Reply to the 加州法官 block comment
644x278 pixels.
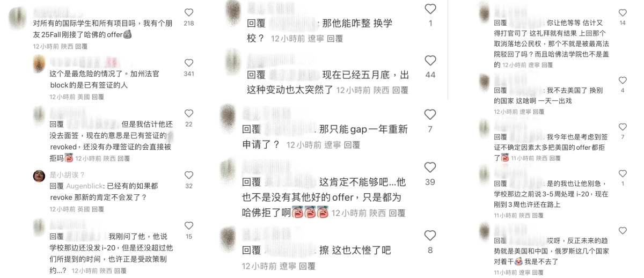(98, 97)
